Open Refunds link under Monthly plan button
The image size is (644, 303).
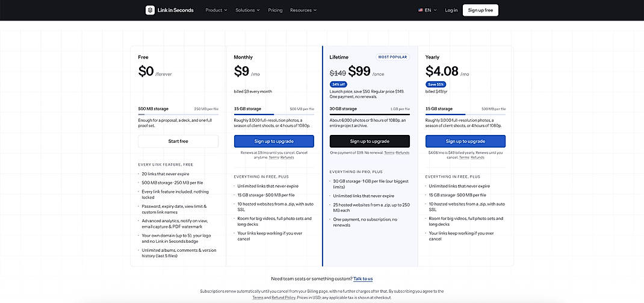(287, 157)
